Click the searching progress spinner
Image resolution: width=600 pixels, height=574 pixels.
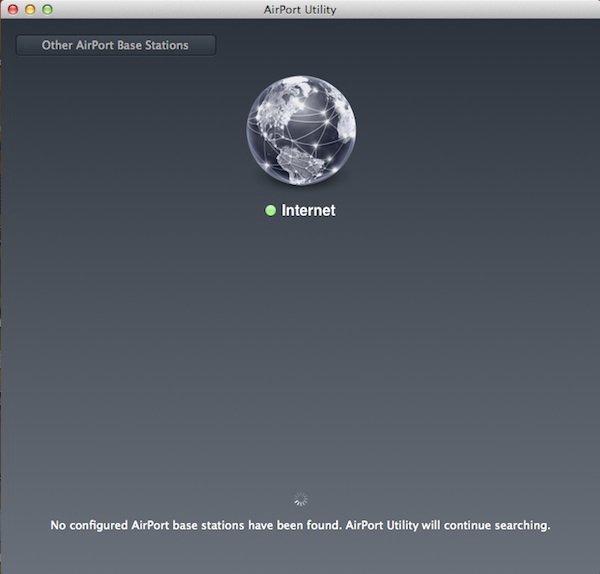click(301, 500)
